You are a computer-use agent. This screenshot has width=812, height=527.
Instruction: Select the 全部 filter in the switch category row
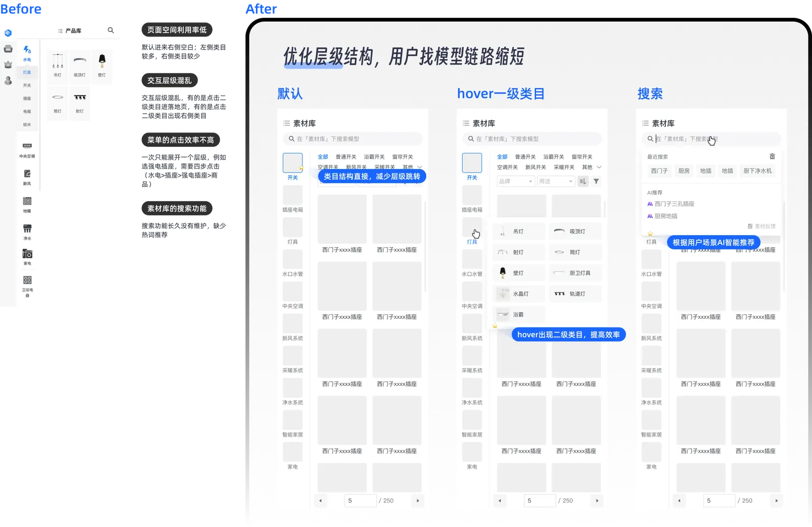tap(502, 156)
